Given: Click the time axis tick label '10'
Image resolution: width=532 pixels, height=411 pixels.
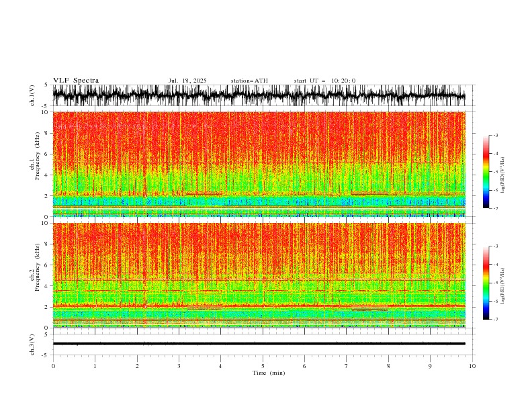Looking at the screenshot, I should pyautogui.click(x=472, y=366).
